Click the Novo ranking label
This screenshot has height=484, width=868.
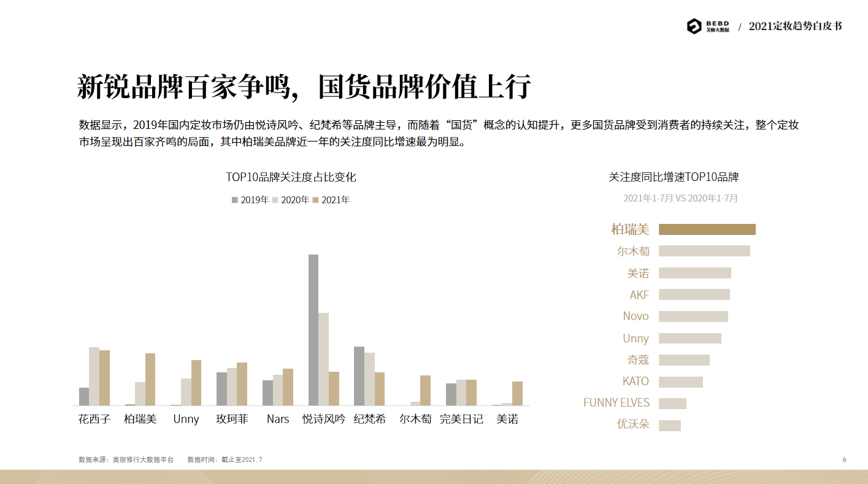pos(636,317)
